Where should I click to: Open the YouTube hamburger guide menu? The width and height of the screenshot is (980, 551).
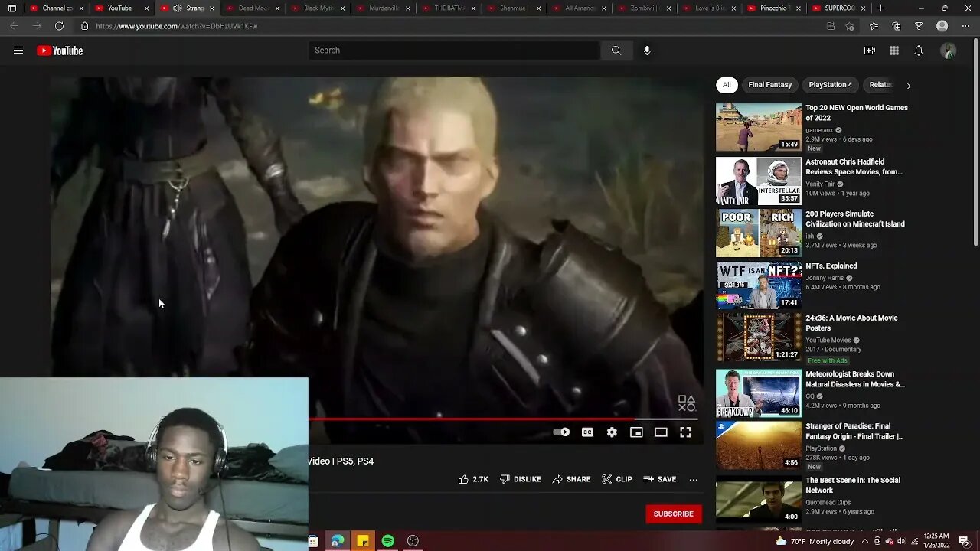(18, 51)
